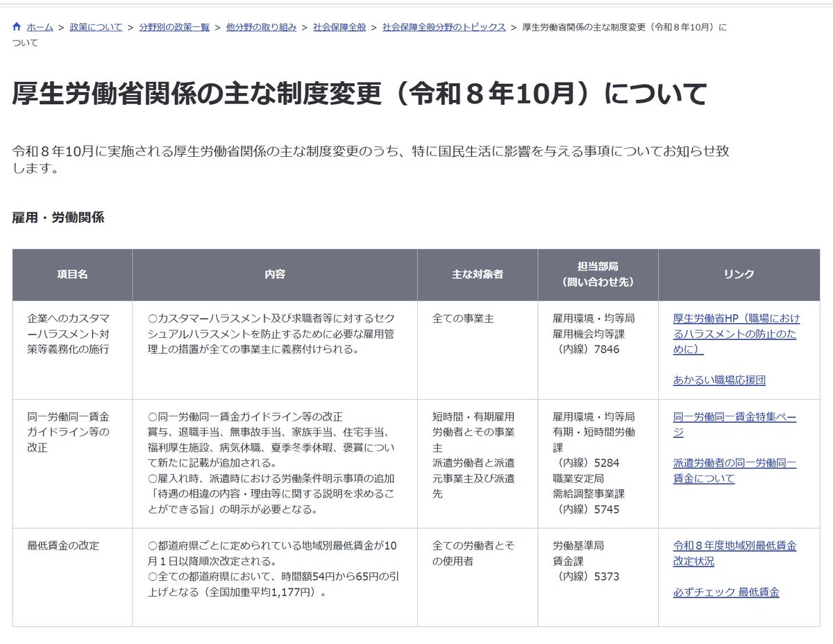Open 派遣労働者の同一労働同一賃金について link
This screenshot has width=833, height=644.
pyautogui.click(x=734, y=471)
